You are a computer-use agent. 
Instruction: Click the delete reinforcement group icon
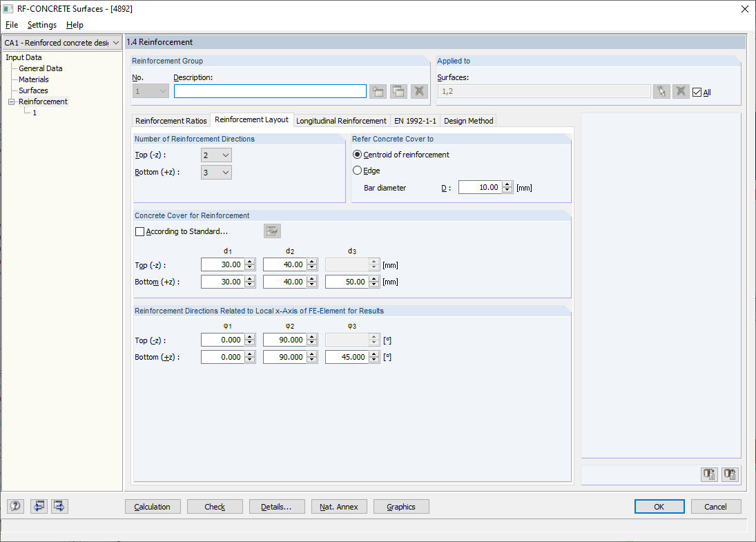[420, 91]
